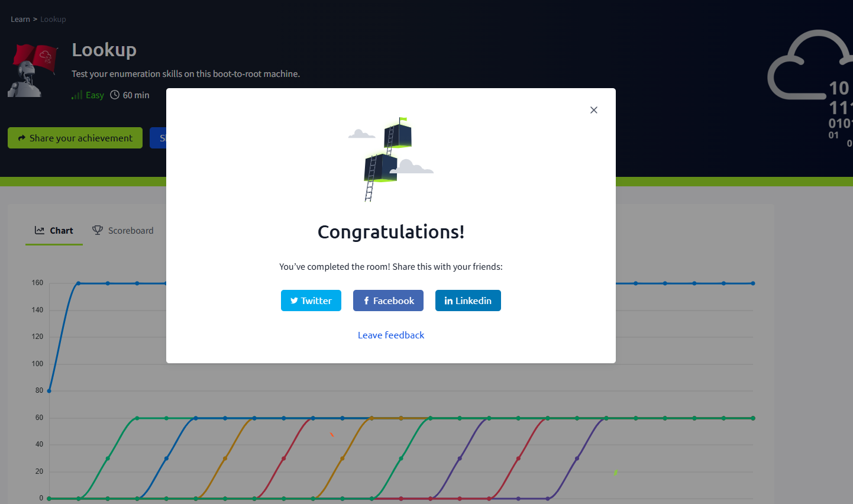Click the chart line icon on Chart tab
The height and width of the screenshot is (504, 853).
click(40, 230)
